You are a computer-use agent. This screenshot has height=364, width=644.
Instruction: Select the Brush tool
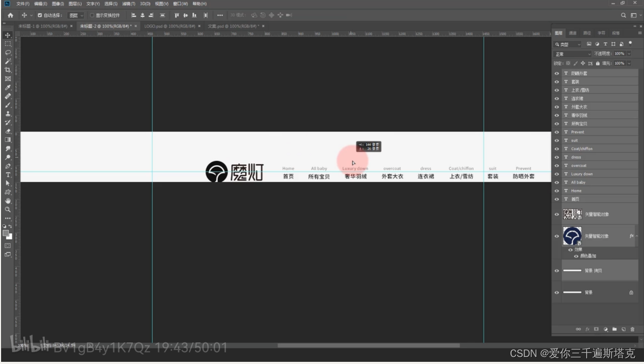click(x=8, y=105)
